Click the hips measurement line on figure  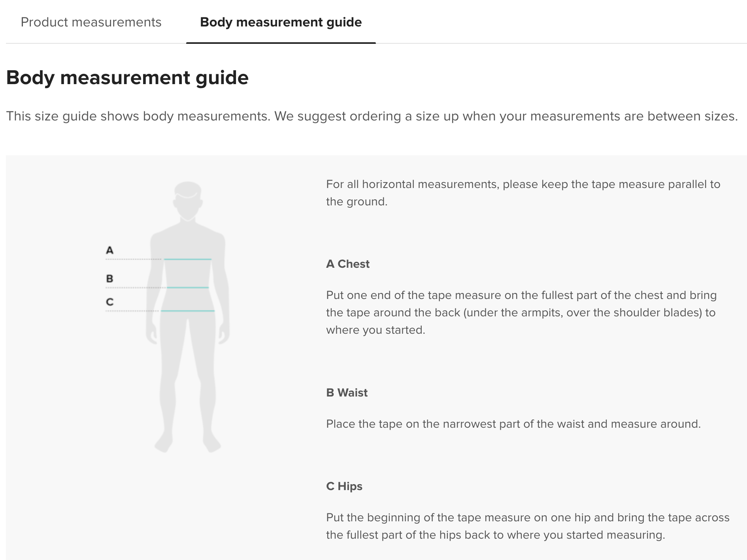click(188, 311)
